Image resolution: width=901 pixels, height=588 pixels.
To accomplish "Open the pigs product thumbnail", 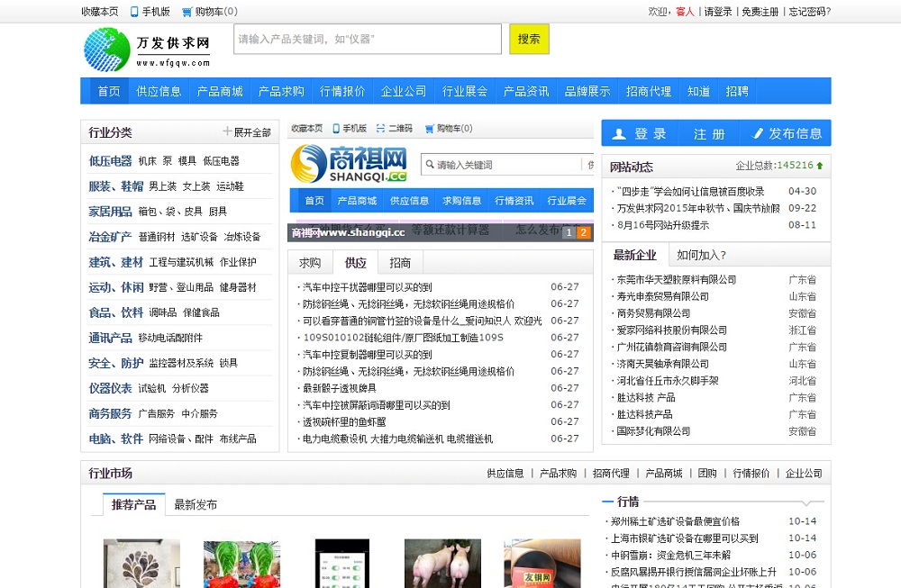I will point(441,563).
